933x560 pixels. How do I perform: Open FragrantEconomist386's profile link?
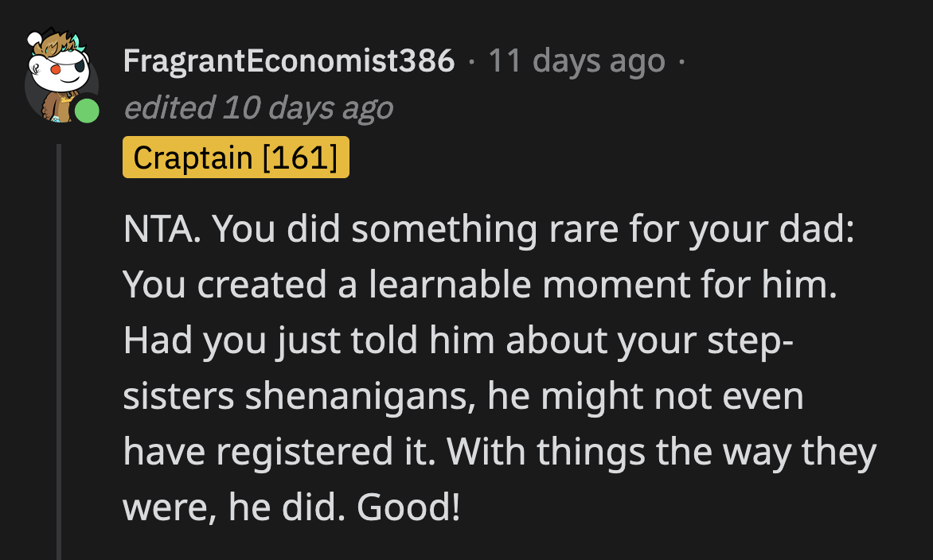[x=288, y=60]
